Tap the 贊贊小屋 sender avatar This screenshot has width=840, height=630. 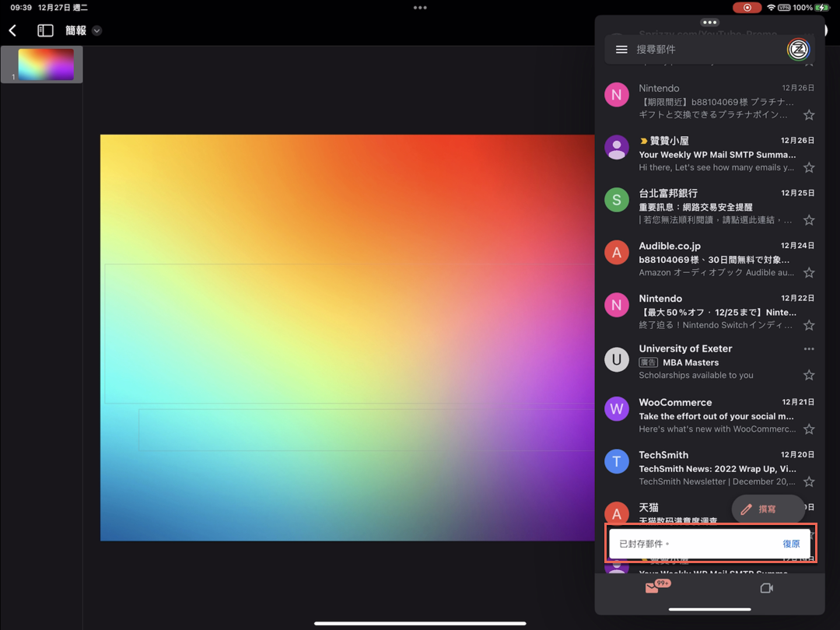[x=617, y=147]
